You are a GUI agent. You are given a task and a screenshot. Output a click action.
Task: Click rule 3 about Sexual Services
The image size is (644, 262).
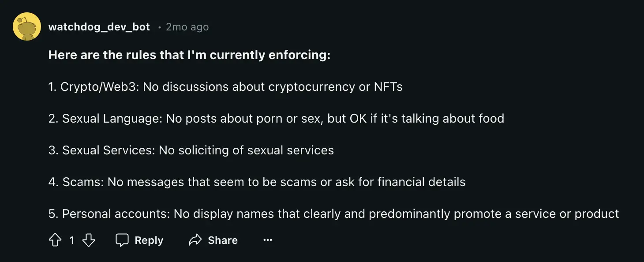[x=191, y=150]
